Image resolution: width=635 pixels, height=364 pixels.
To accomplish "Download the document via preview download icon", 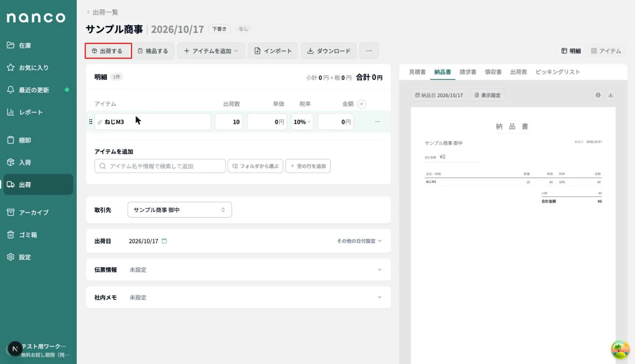I will coord(611,95).
